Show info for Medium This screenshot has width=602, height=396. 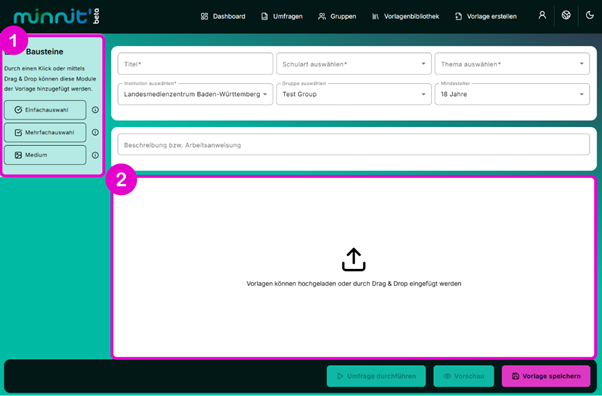coord(95,155)
